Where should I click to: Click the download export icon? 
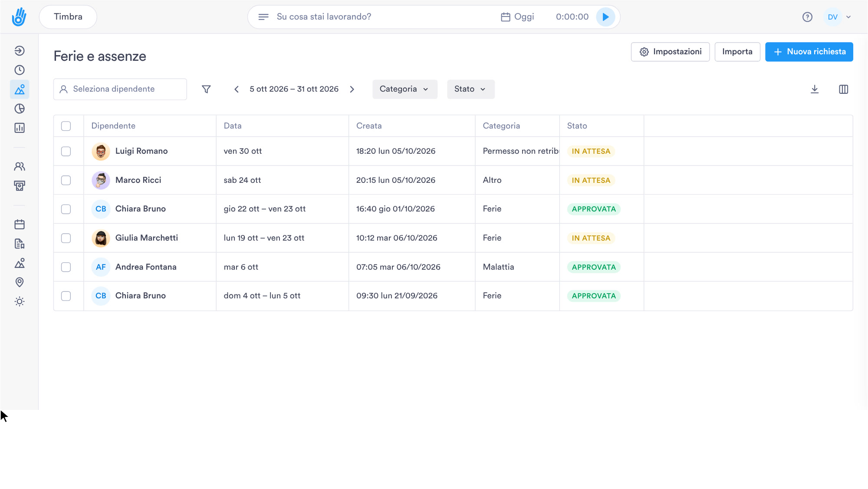tap(815, 89)
